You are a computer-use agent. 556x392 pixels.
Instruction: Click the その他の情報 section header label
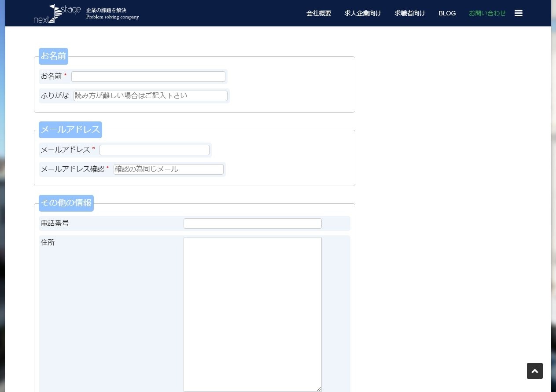tap(66, 203)
